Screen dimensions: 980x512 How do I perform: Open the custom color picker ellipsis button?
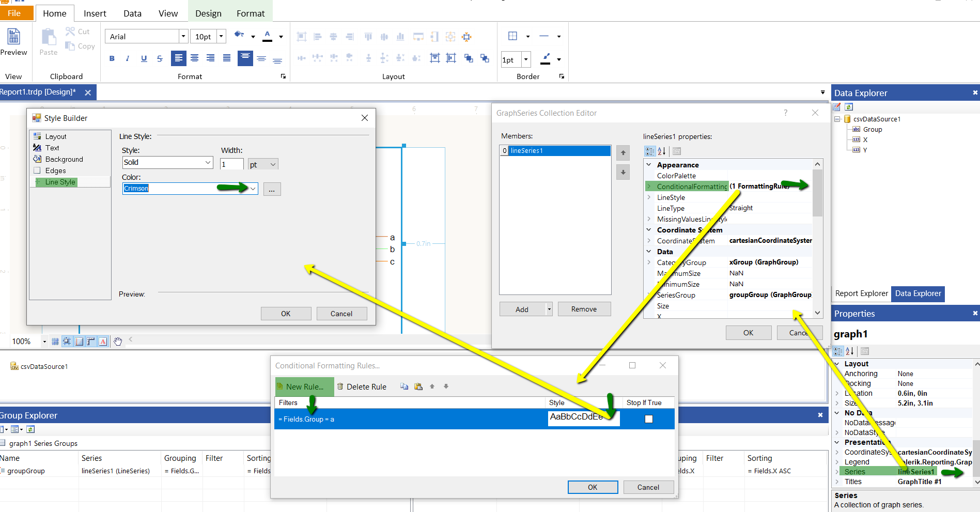click(272, 189)
